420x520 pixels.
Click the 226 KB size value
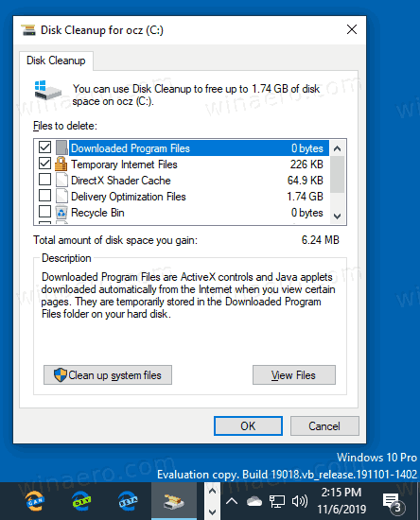pos(306,165)
